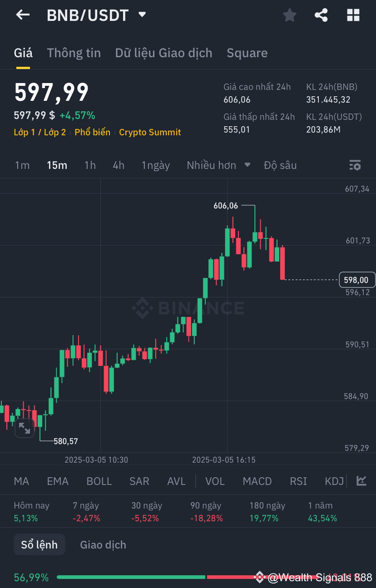Switch to the Giao dịch view
The height and width of the screenshot is (588, 376).
(x=103, y=544)
